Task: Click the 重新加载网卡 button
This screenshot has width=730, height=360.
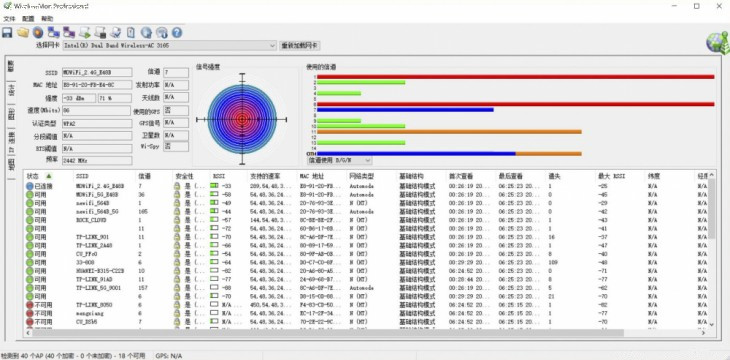Action: tap(300, 46)
